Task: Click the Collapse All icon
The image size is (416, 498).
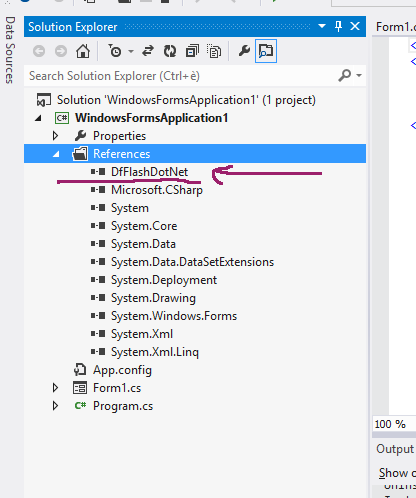Action: pos(192,51)
